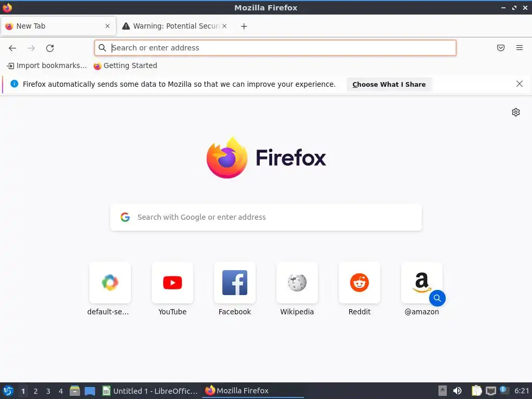The image size is (532, 399).
Task: Open the Firefox hamburger application menu
Action: pos(520,48)
